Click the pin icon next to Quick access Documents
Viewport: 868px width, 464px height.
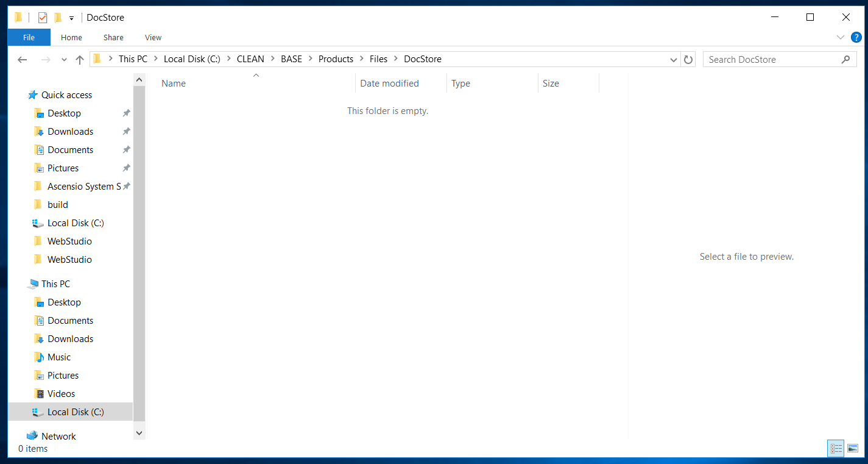click(x=126, y=150)
